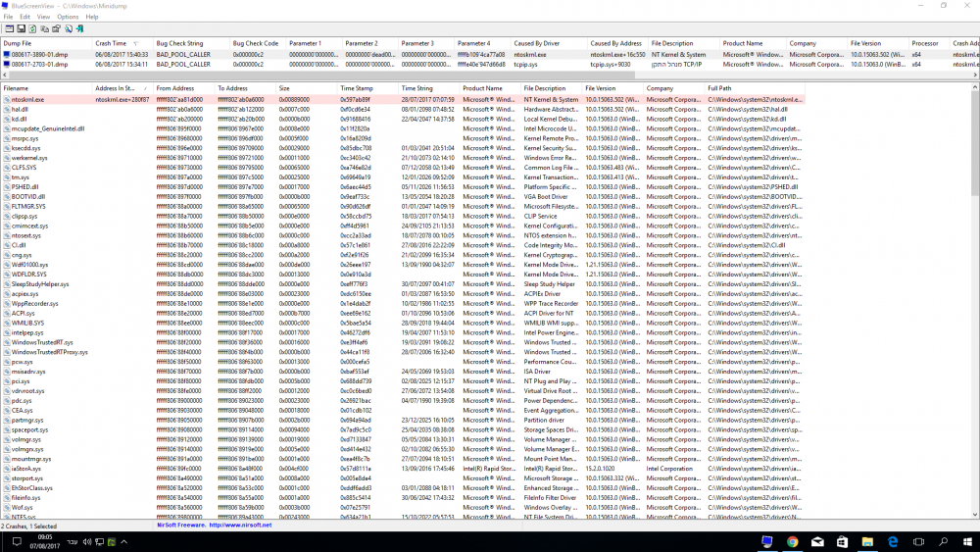Open Google Chrome from the taskbar
Screen dimensions: 980x552
coord(793,542)
